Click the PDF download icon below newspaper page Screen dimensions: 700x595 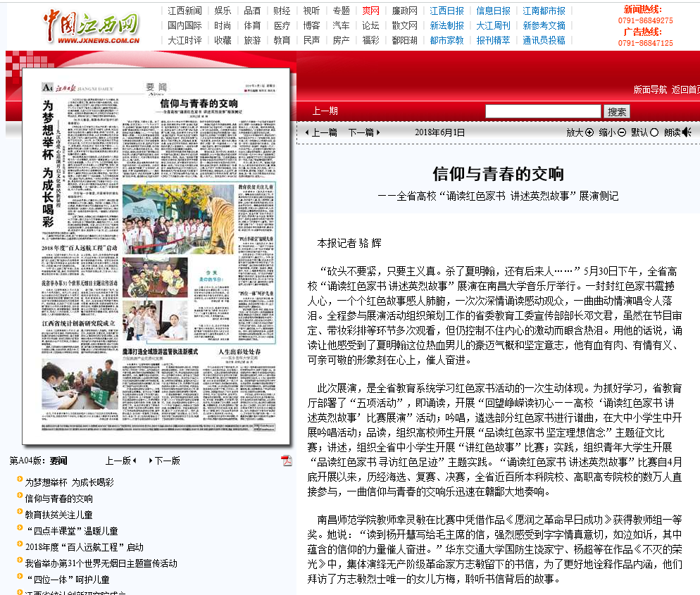click(287, 461)
